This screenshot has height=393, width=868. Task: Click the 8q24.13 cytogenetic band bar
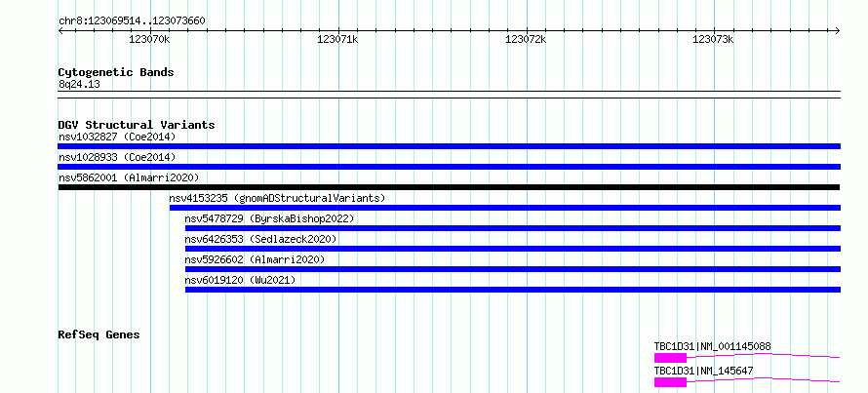449,95
